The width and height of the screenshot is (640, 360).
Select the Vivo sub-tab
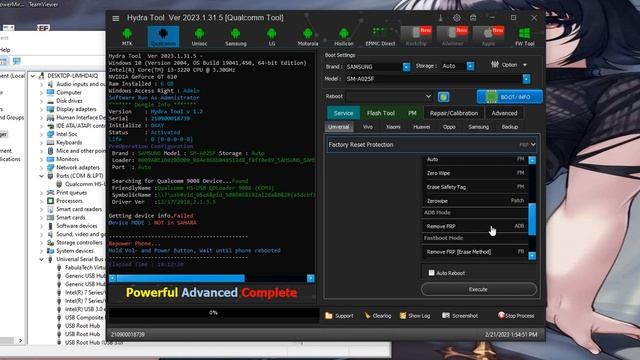coord(368,127)
